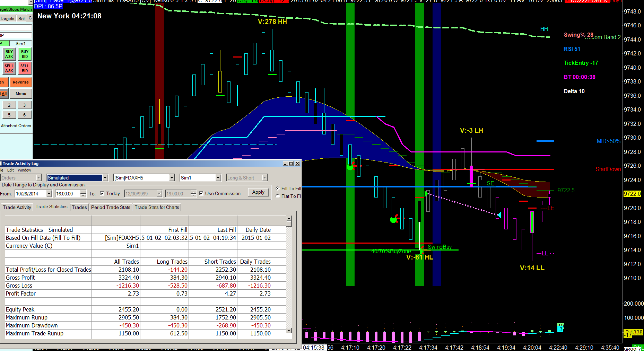Click the StartDown label on chart
644x351 pixels.
click(x=608, y=169)
